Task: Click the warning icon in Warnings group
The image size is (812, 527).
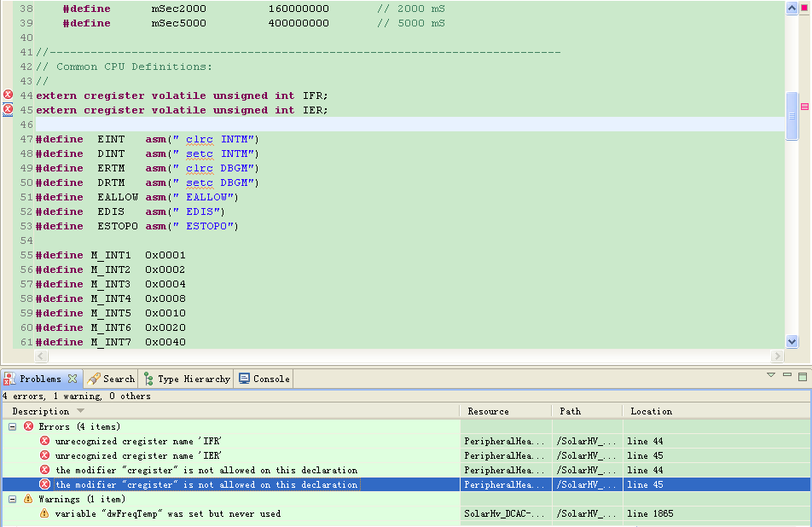Action: [x=28, y=499]
